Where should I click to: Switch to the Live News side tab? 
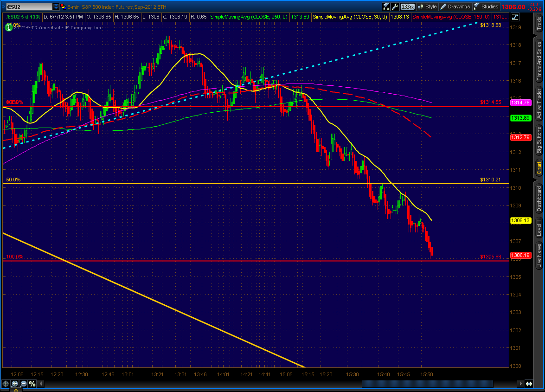(x=539, y=256)
